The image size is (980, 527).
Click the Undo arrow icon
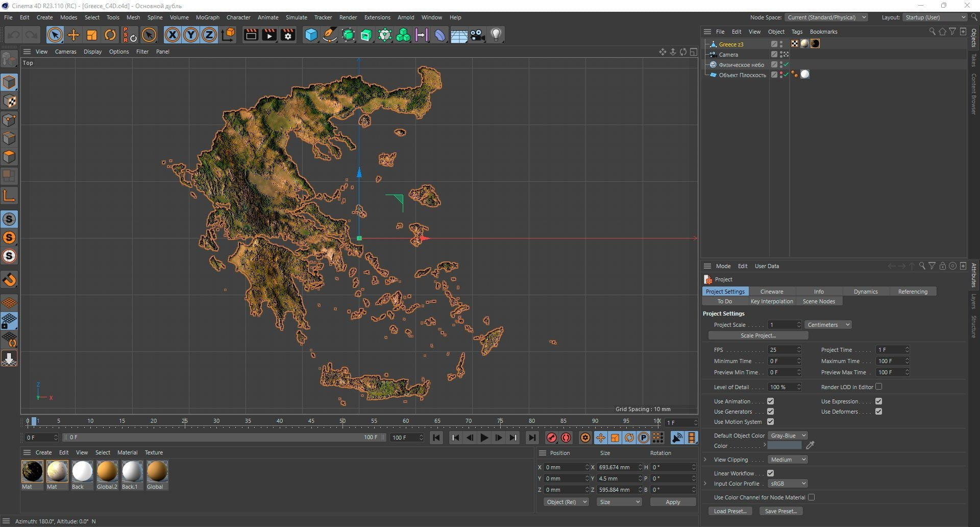[x=13, y=35]
